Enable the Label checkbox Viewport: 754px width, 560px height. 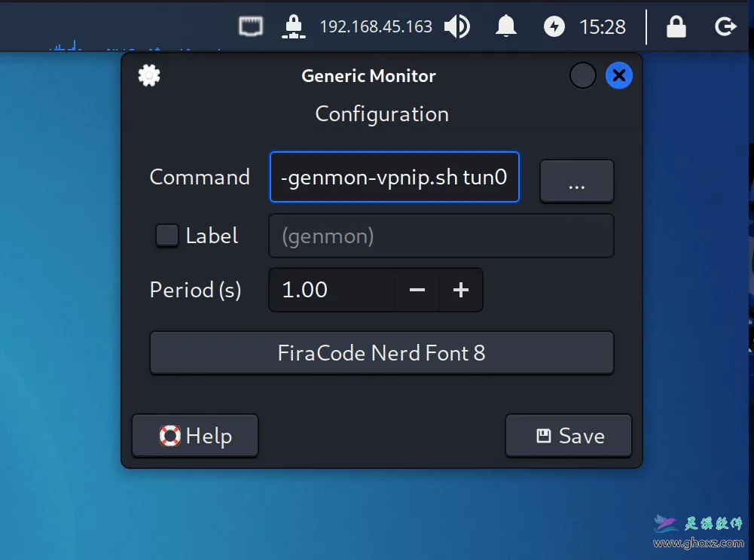(166, 235)
